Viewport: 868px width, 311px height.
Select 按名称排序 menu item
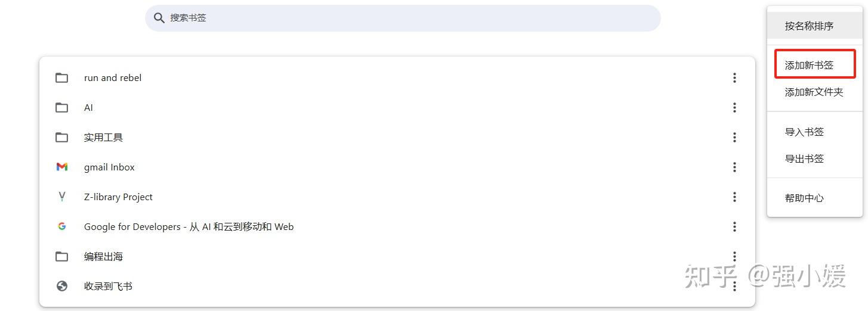809,26
